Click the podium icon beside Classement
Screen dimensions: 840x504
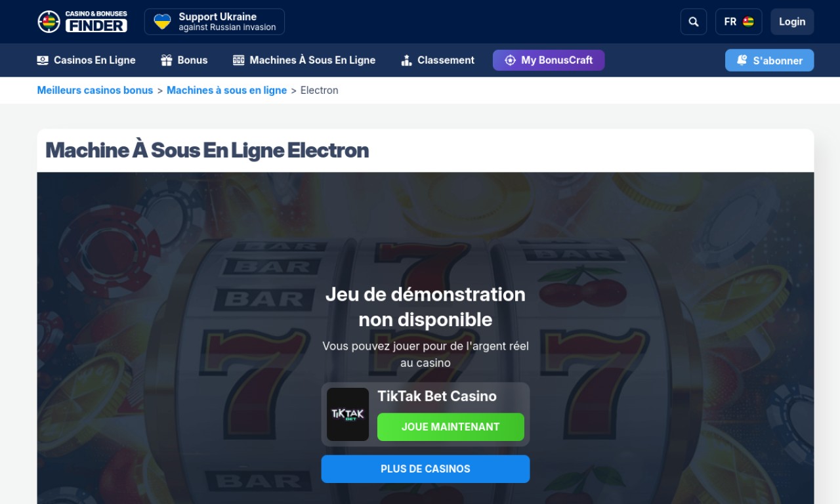coord(406,60)
